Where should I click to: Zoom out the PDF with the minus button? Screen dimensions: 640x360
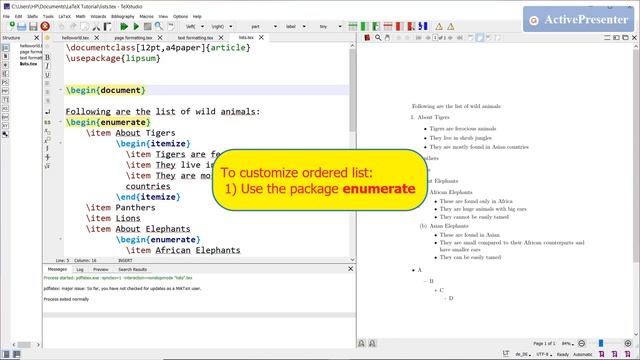click(582, 343)
